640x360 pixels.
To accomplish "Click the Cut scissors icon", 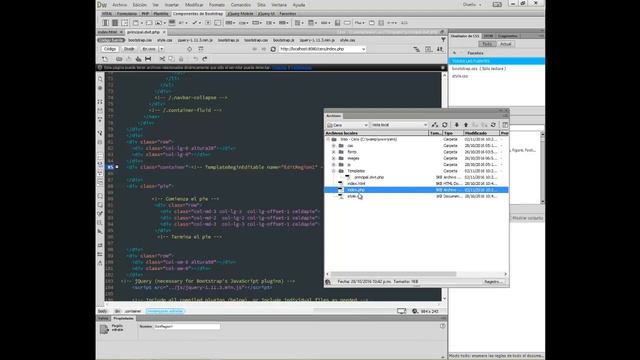I will pyautogui.click(x=162, y=59).
